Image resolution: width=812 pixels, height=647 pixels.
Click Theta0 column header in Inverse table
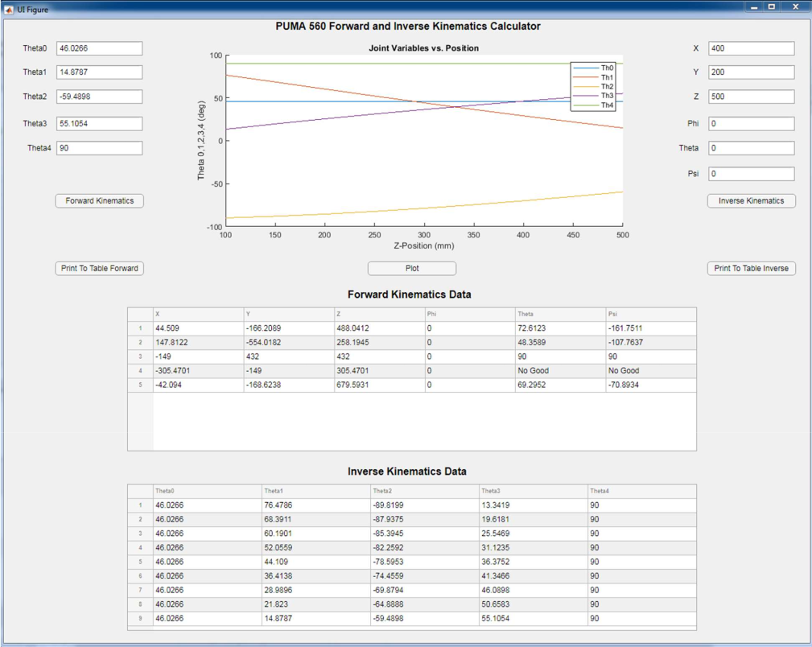click(x=207, y=491)
